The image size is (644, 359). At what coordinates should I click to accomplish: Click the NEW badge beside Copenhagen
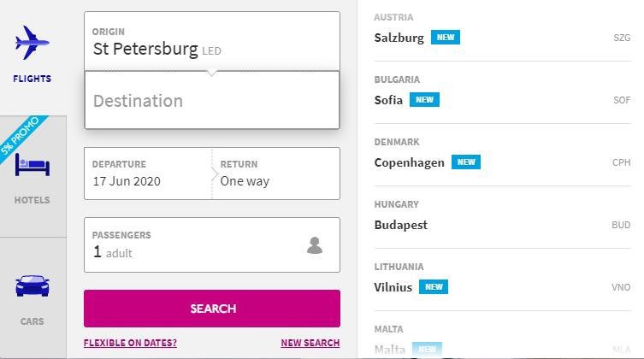click(466, 162)
